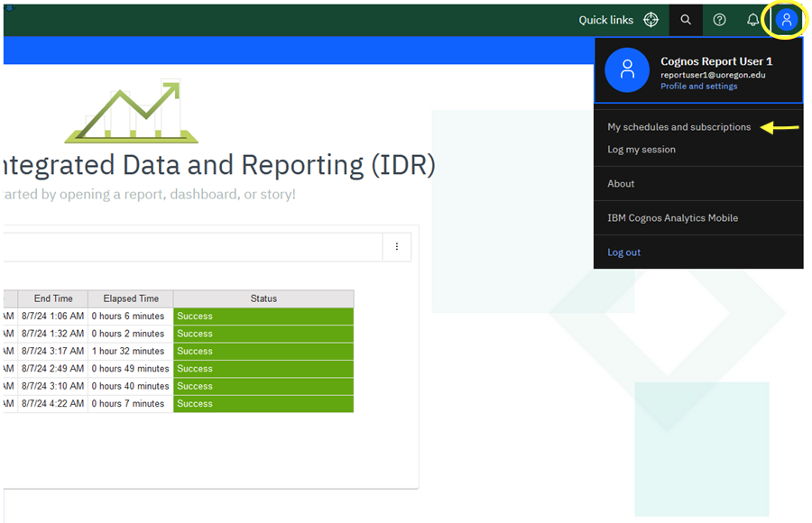The height and width of the screenshot is (523, 812).
Task: Open the Quick links target icon
Action: click(x=651, y=20)
